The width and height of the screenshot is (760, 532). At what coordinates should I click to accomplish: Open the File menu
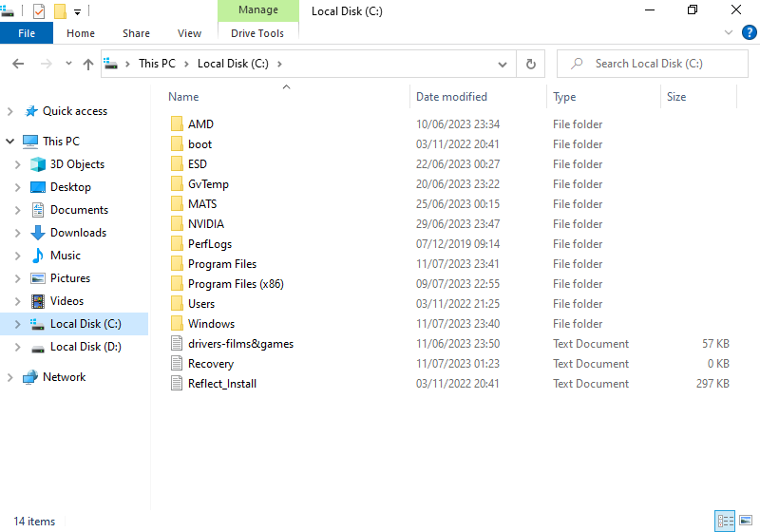[27, 33]
